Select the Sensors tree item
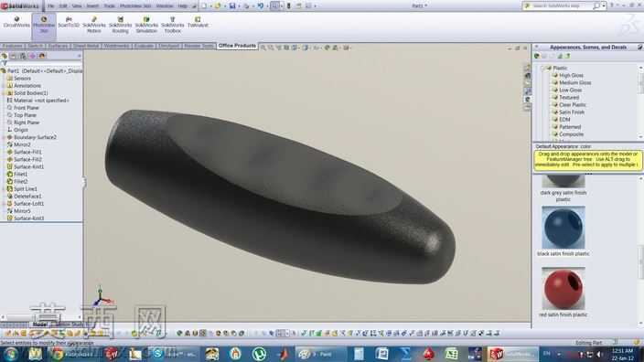 click(x=22, y=79)
